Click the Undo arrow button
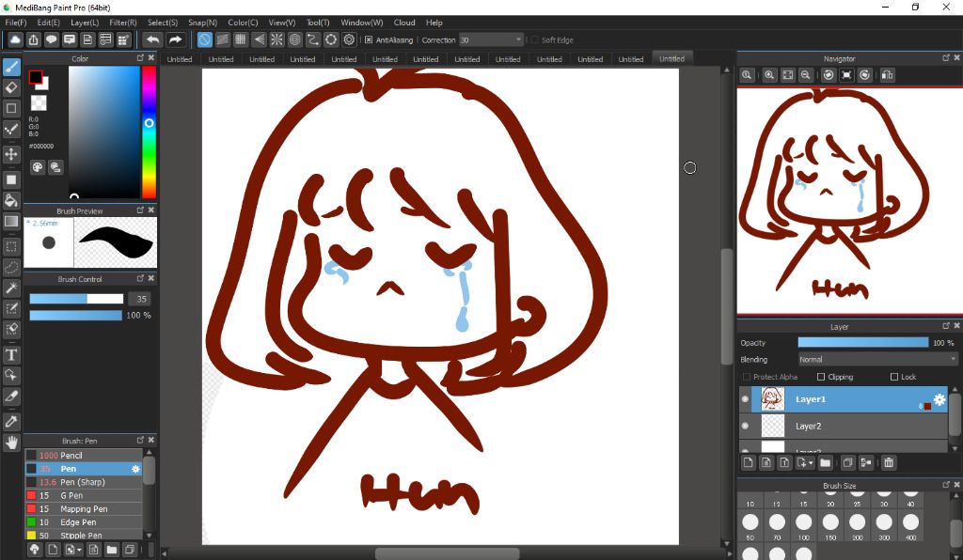The width and height of the screenshot is (963, 560). [152, 39]
